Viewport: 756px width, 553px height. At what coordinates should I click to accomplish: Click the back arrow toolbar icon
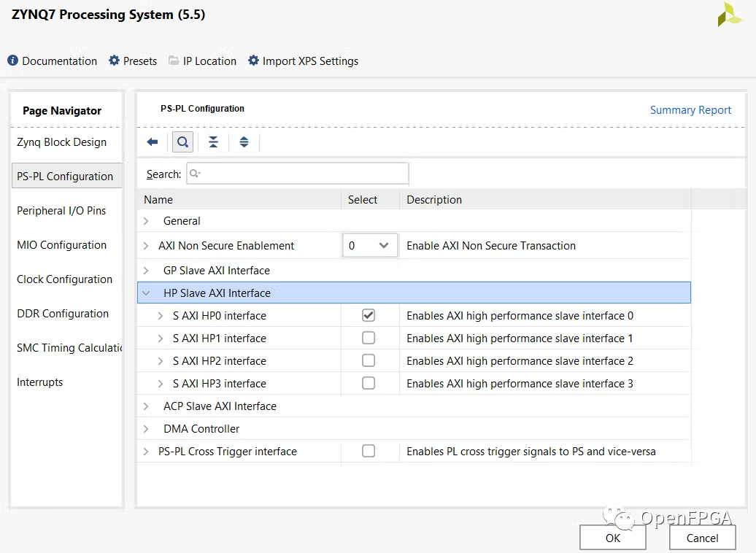(x=152, y=142)
